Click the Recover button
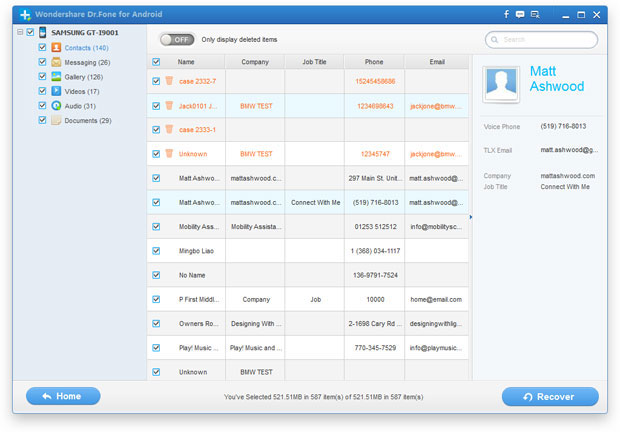This screenshot has width=620, height=432. pos(550,396)
